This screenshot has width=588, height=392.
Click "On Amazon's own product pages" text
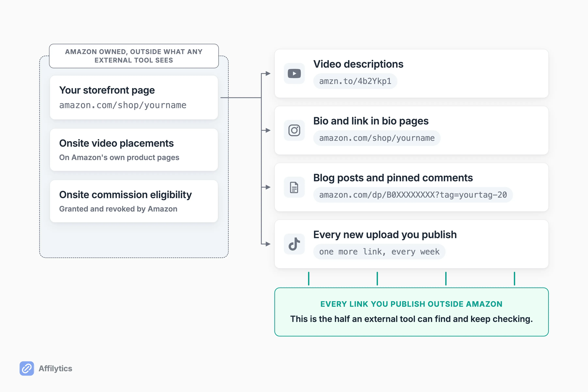point(119,157)
